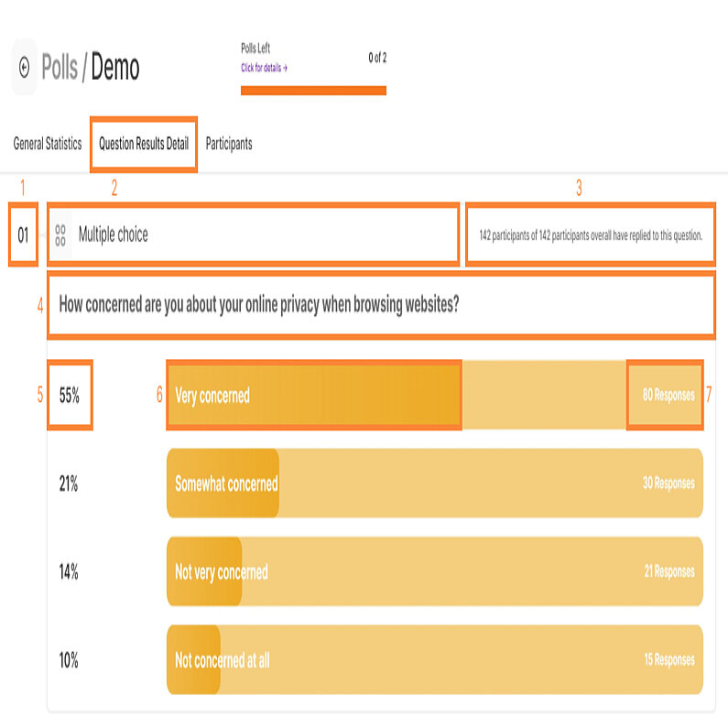Click the 142 participants replied summary text
Image resolution: width=728 pixels, height=728 pixels.
coord(591,235)
